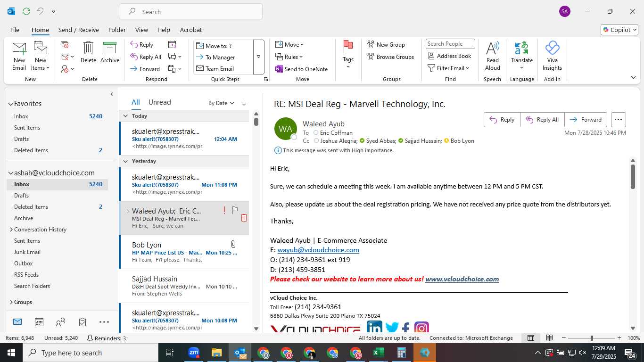Switch to Reading view in status bar
This screenshot has width=644, height=362.
[549, 338]
